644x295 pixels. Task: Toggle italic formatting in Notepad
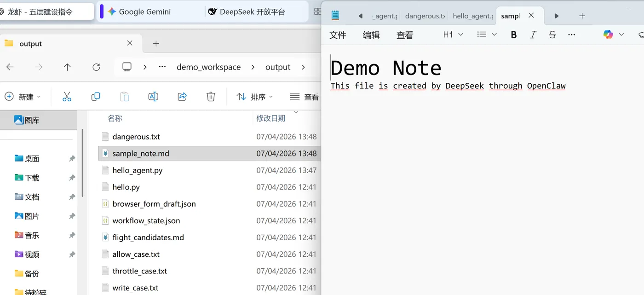pos(533,35)
